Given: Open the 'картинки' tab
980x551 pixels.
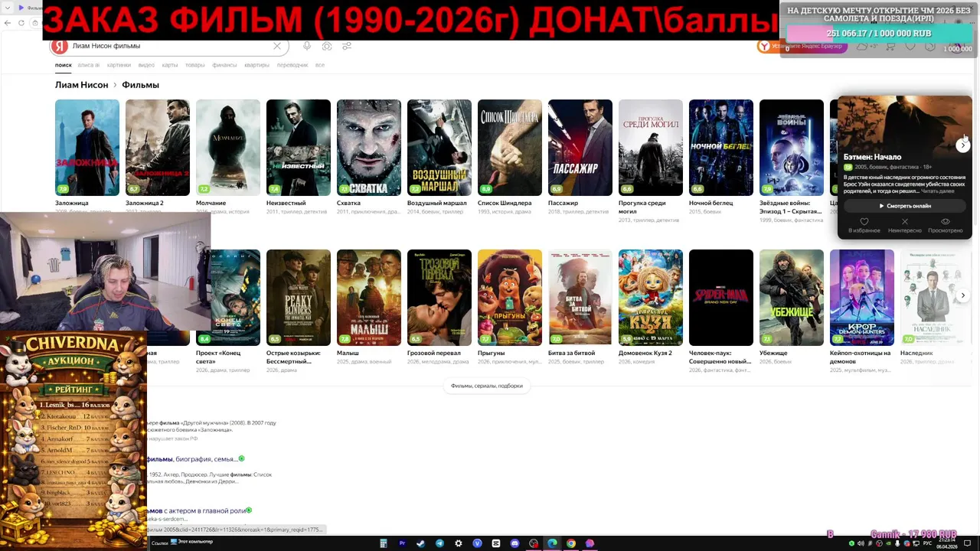Looking at the screenshot, I should click(119, 65).
